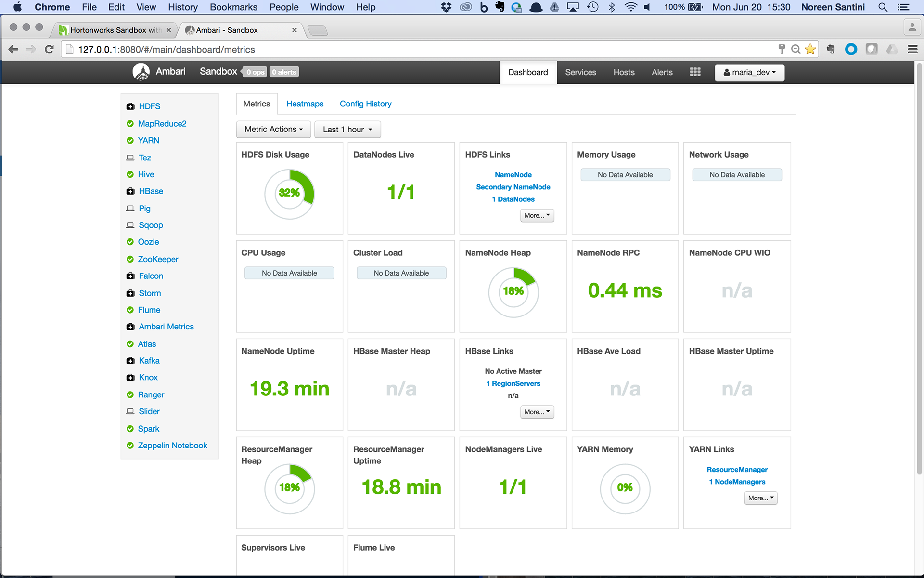Open the Last 1 hour time range dropdown
This screenshot has width=924, height=578.
(x=347, y=129)
